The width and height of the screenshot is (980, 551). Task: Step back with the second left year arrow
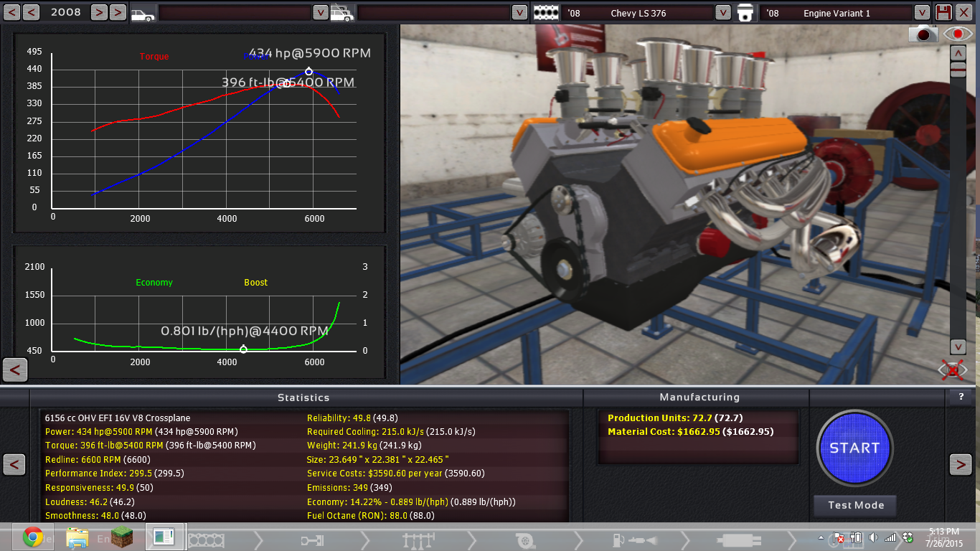tap(32, 12)
